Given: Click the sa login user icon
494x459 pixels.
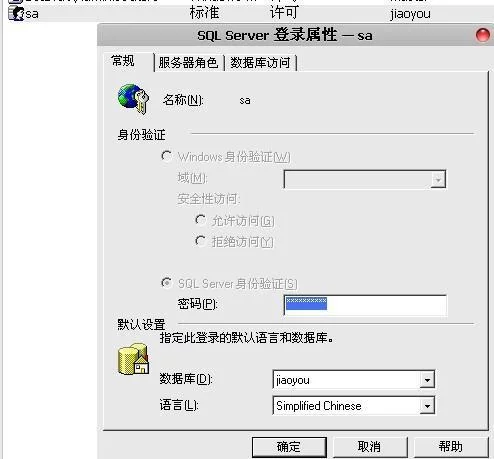Looking at the screenshot, I should 16,14.
